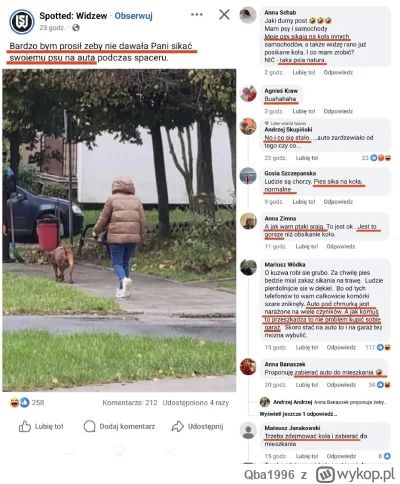Open Anna Schab's profile picture
Screen dimensions: 400x484
(x=248, y=15)
